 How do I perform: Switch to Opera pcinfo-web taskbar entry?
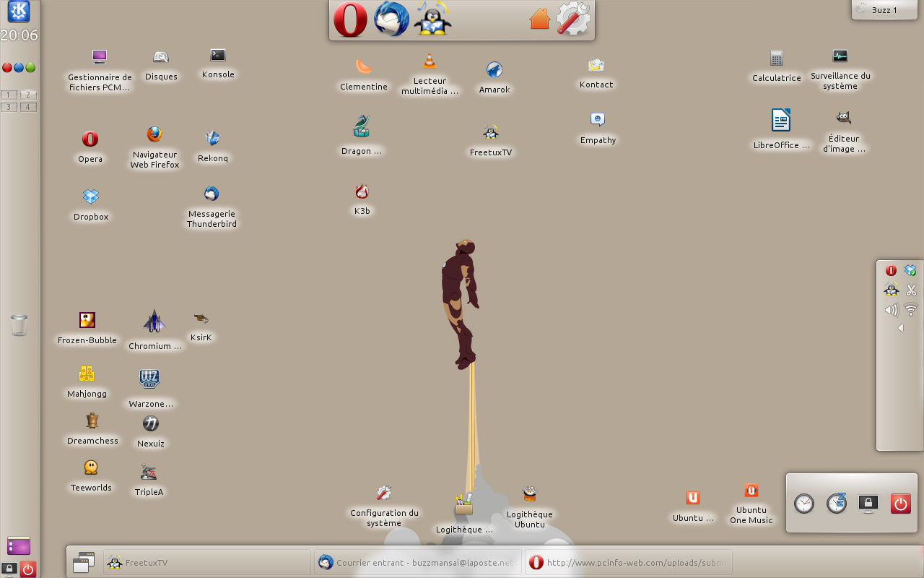pos(628,562)
